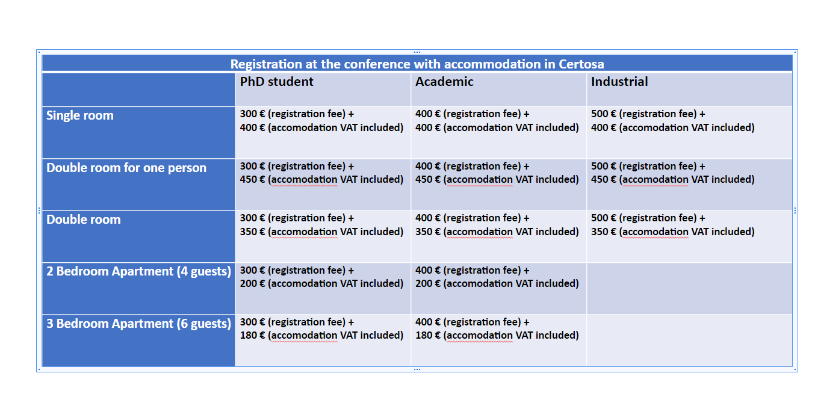Select PhD student 2 Bedroom Apartment cell
This screenshot has height=420, width=840.
tap(322, 288)
